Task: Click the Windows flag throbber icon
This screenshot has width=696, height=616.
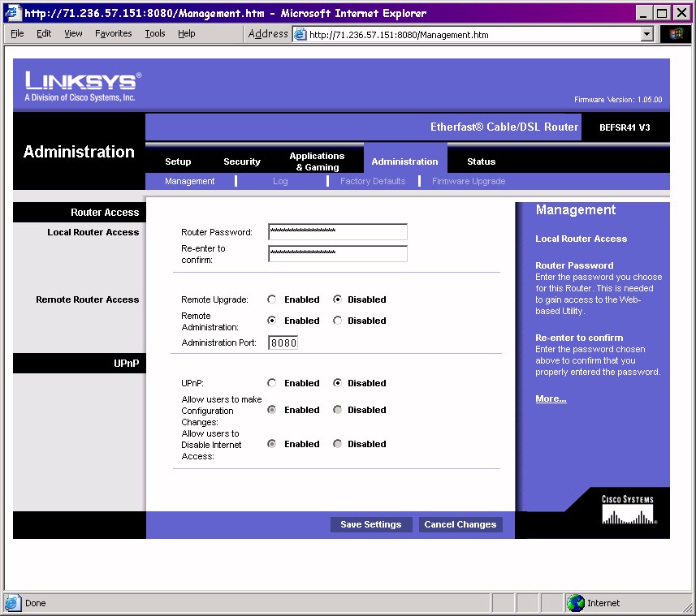Action: coord(676,34)
